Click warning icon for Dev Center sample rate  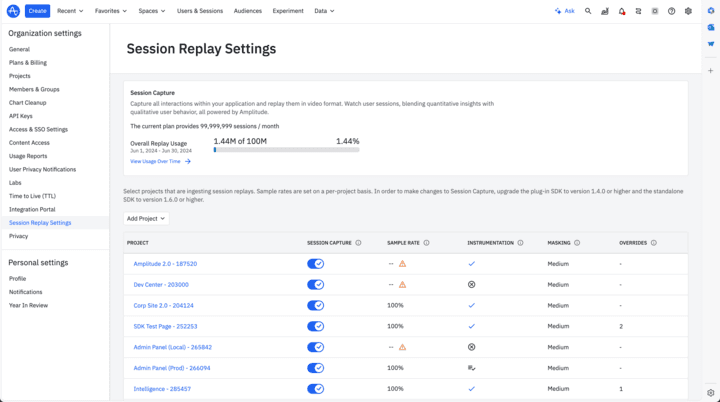402,285
